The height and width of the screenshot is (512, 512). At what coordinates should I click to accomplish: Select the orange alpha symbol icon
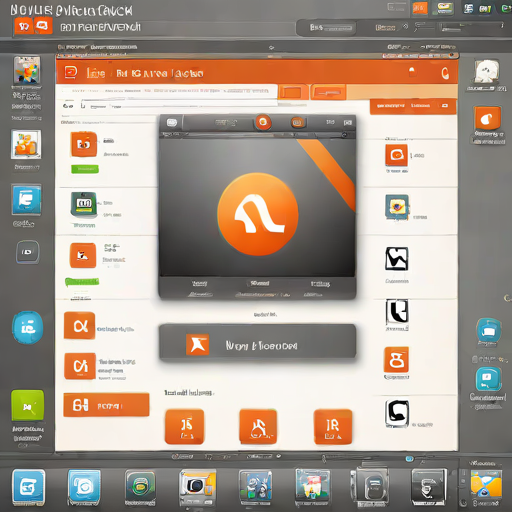pos(79,325)
